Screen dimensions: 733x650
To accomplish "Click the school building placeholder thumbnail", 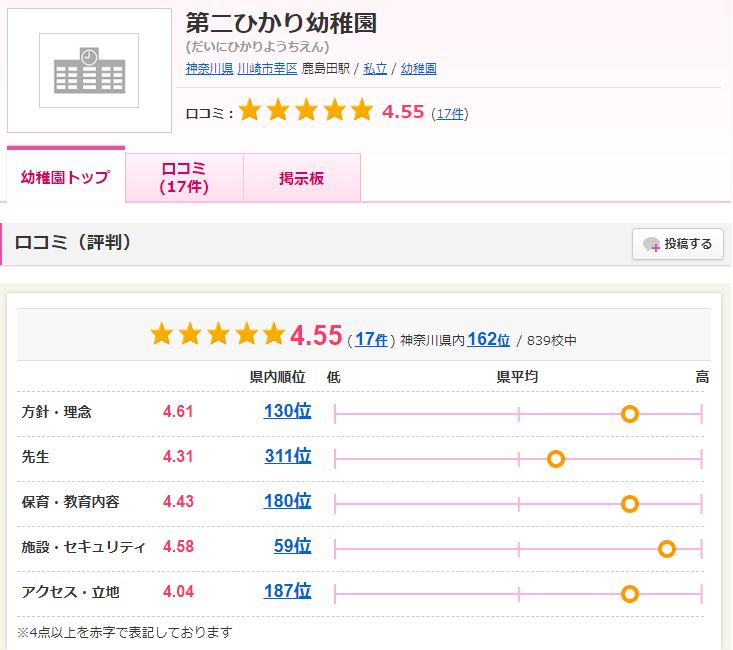I will (x=89, y=70).
